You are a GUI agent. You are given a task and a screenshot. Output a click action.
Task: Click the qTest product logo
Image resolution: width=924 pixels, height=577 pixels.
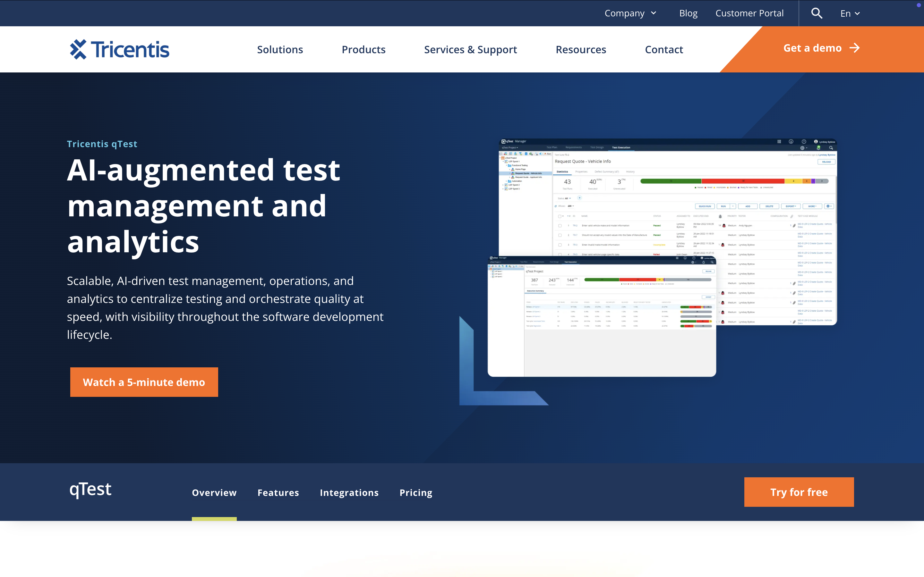90,489
